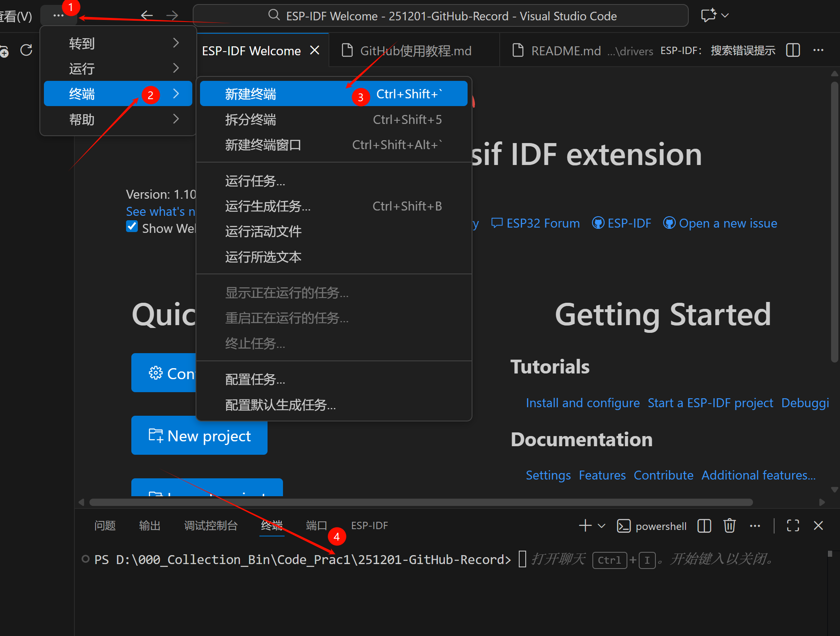
Task: Click the title bar search box
Action: click(440, 16)
